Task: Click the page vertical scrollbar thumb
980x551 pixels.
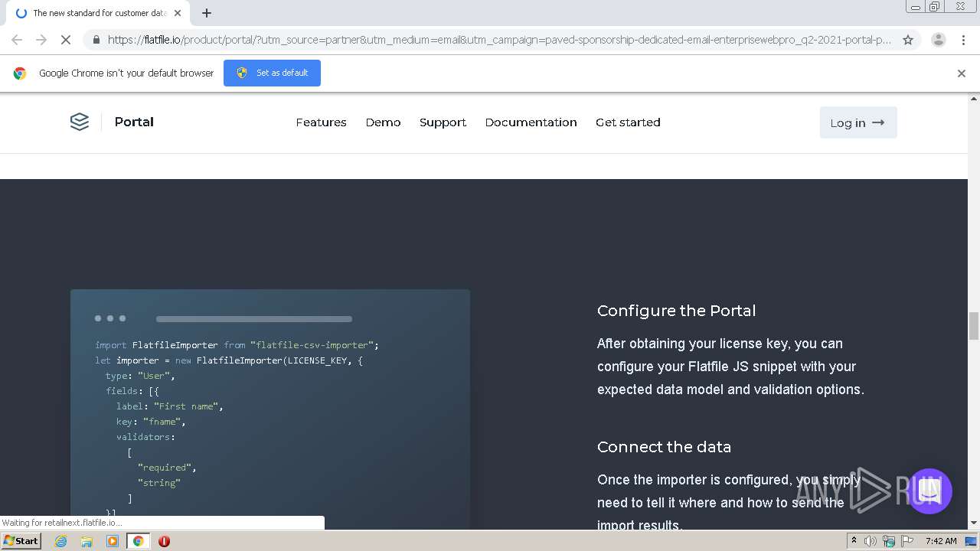Action: pyautogui.click(x=974, y=326)
